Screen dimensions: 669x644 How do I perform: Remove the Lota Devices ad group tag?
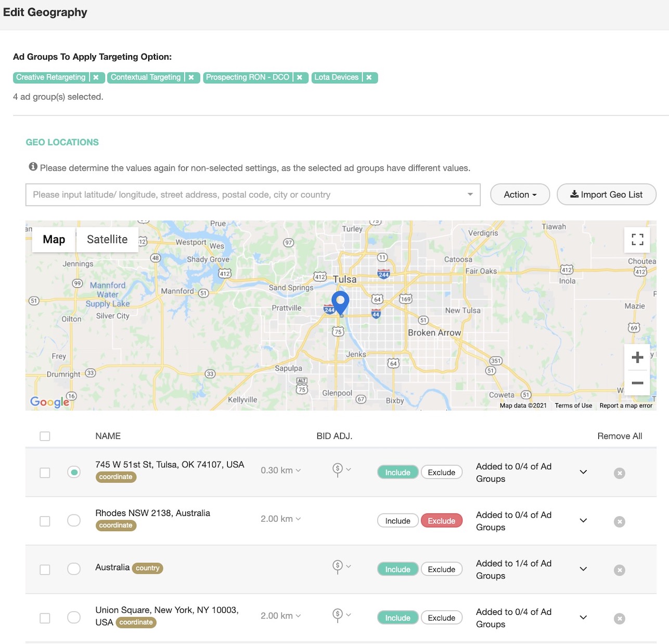(369, 78)
